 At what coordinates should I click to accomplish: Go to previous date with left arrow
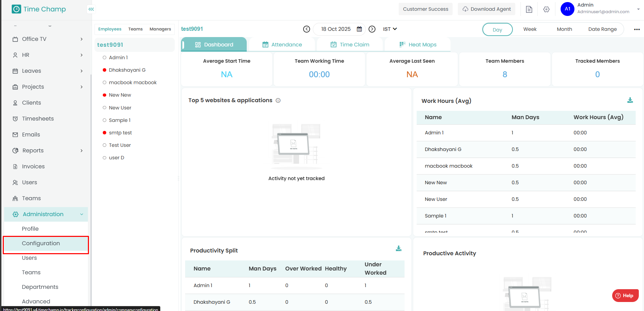[x=307, y=29]
